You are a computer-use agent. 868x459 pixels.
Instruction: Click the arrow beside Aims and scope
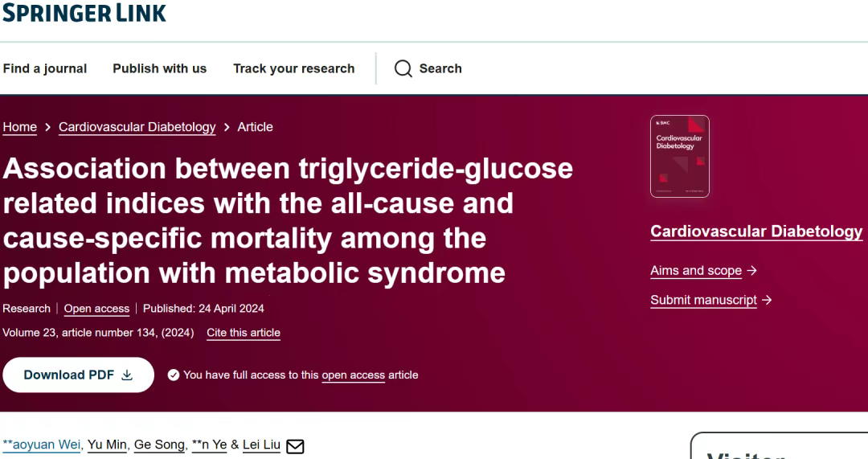[x=751, y=271]
